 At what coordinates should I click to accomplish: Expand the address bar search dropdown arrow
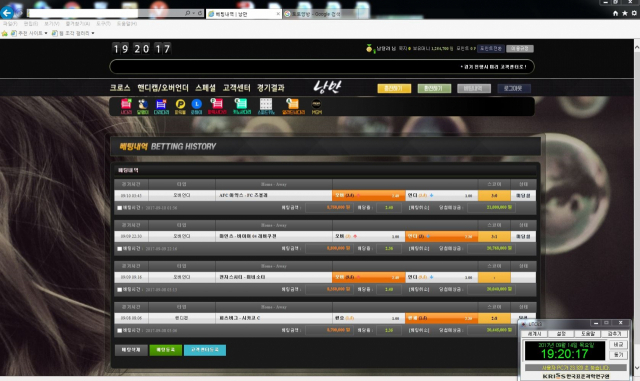pos(193,13)
